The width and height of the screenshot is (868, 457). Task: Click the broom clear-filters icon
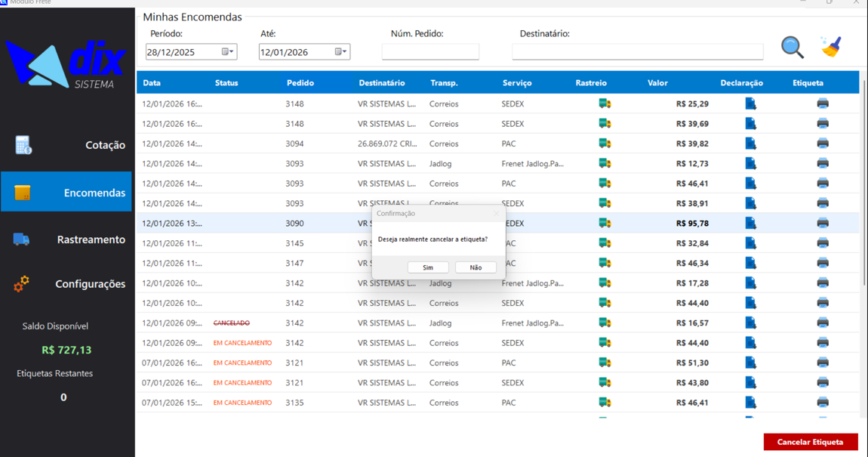pyautogui.click(x=831, y=47)
